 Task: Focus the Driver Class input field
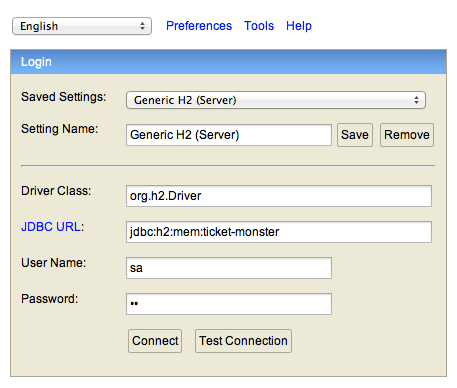[279, 196]
